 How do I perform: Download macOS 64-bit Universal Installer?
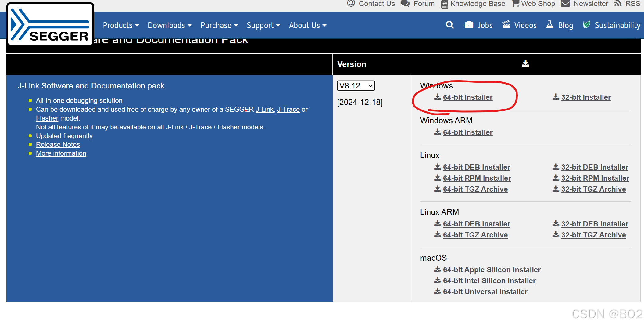pyautogui.click(x=485, y=292)
